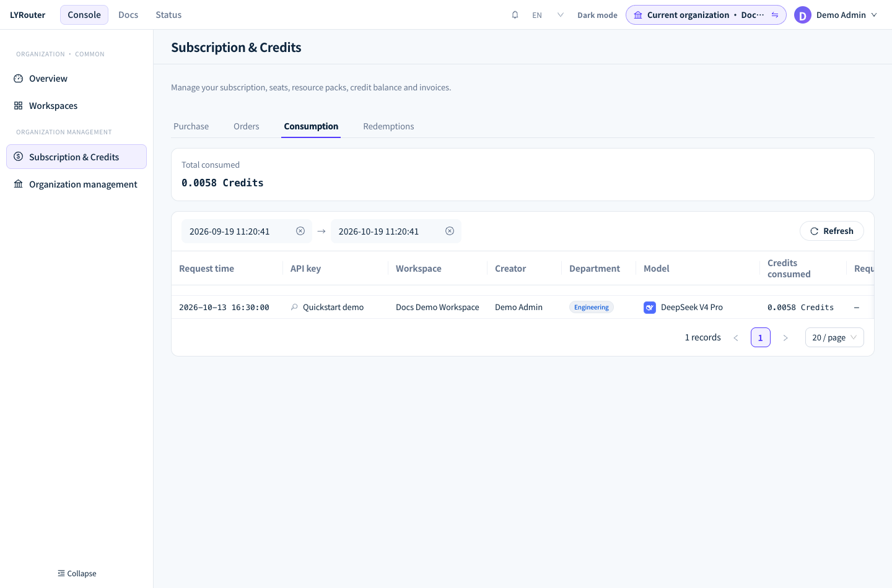Clear the end date with its x icon
The height and width of the screenshot is (588, 892).
[450, 231]
